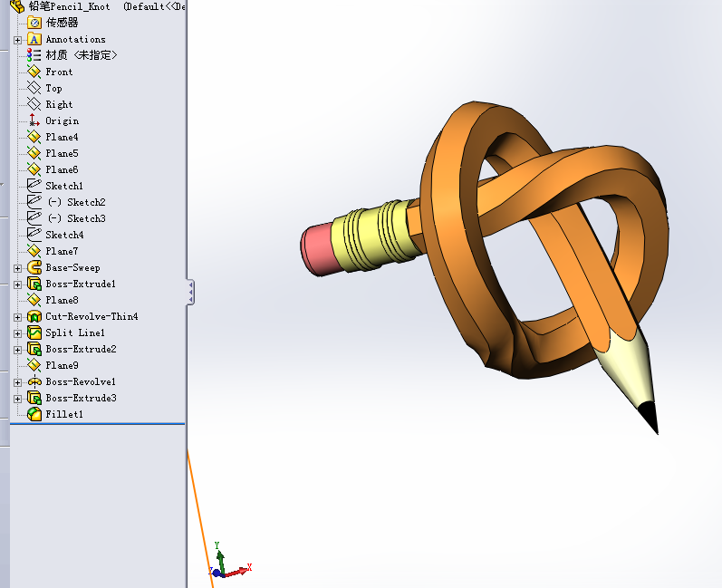Screen dimensions: 722x588
Task: Select the Cut-Revolve-Thin4 feature icon
Action: [x=34, y=316]
